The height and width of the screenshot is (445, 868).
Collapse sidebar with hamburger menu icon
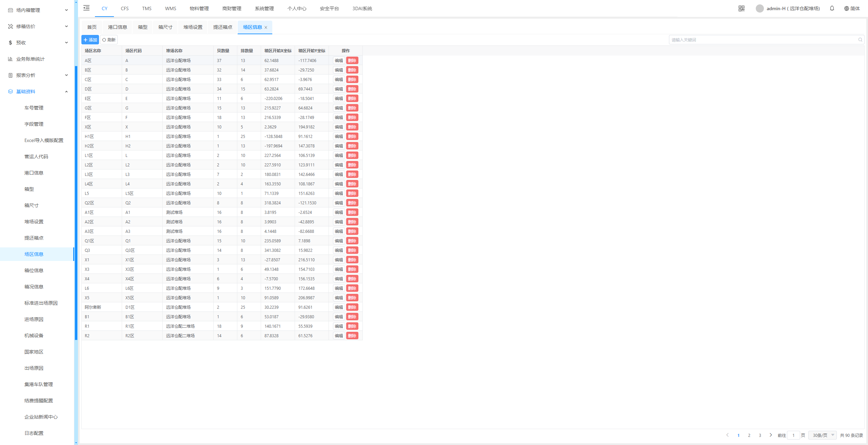coord(86,8)
